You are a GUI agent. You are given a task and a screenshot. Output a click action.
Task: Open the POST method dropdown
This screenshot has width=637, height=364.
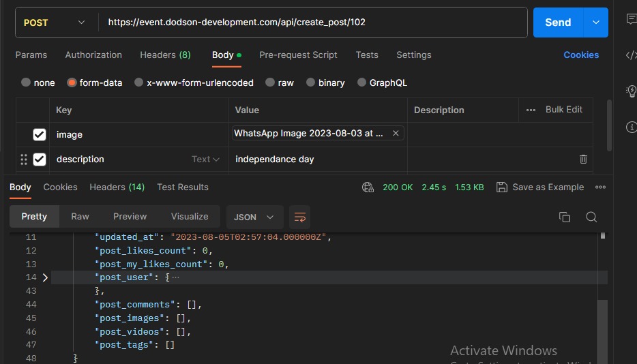(x=55, y=22)
